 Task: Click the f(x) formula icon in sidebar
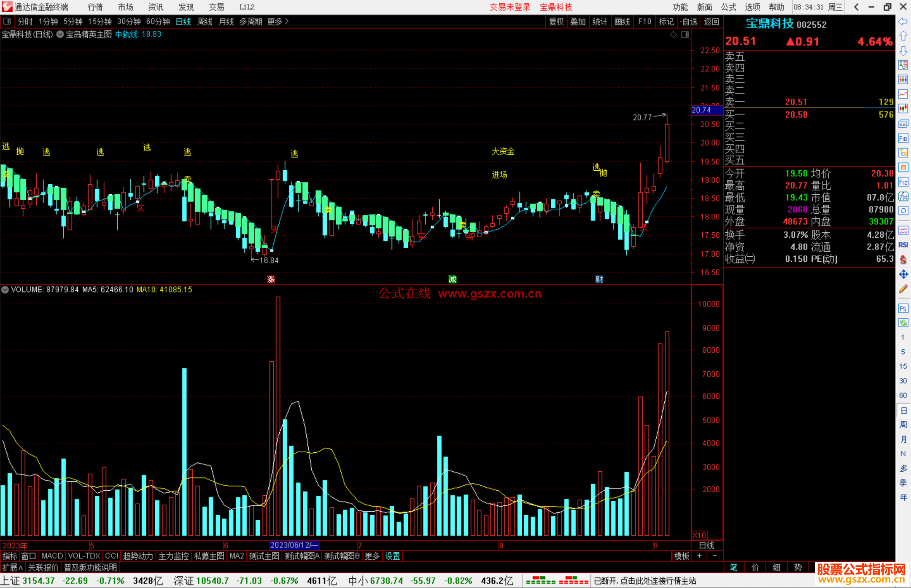(903, 196)
